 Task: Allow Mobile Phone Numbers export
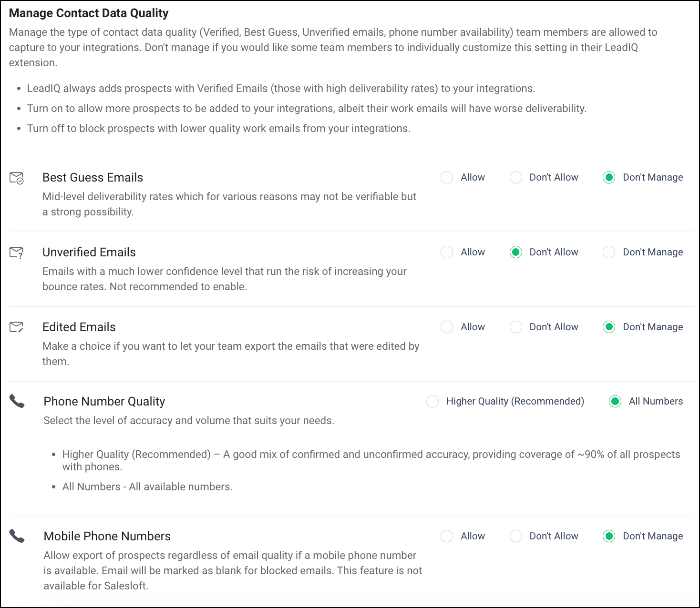(x=447, y=536)
